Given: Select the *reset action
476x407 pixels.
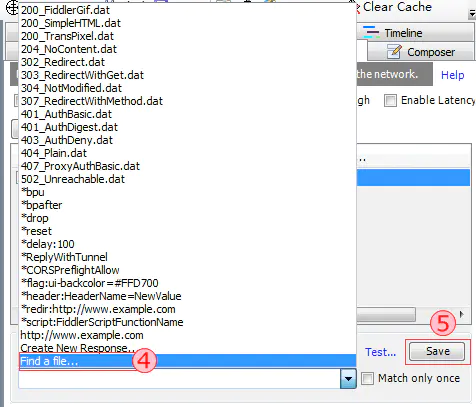Looking at the screenshot, I should coord(187,231).
